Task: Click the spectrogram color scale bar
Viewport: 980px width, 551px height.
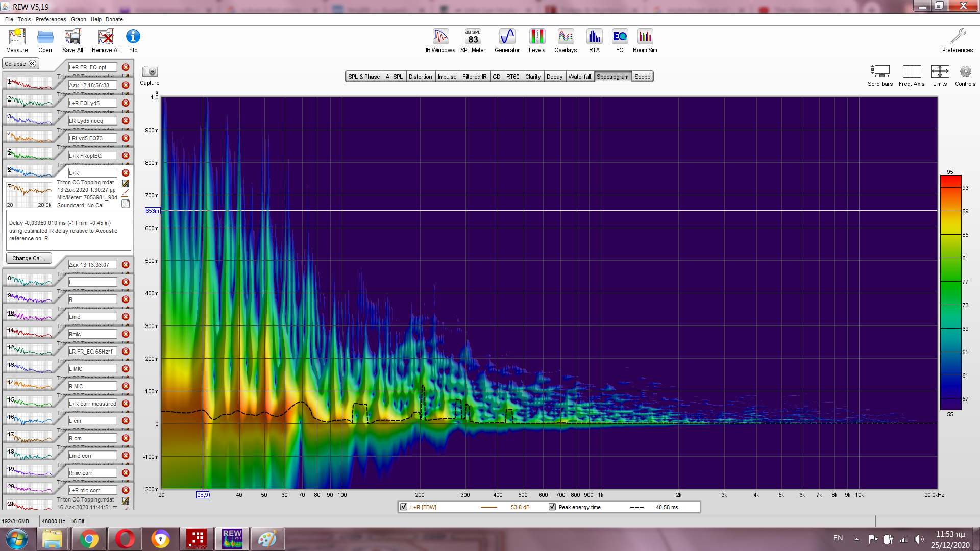Action: (950, 292)
